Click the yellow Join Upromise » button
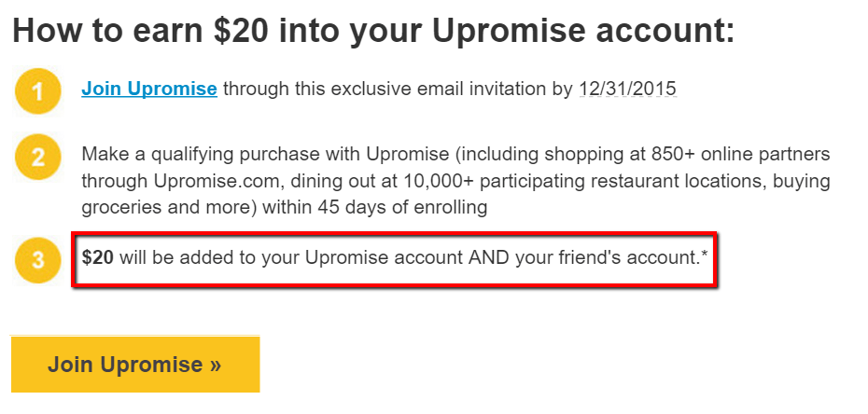This screenshot has width=868, height=414. click(135, 365)
